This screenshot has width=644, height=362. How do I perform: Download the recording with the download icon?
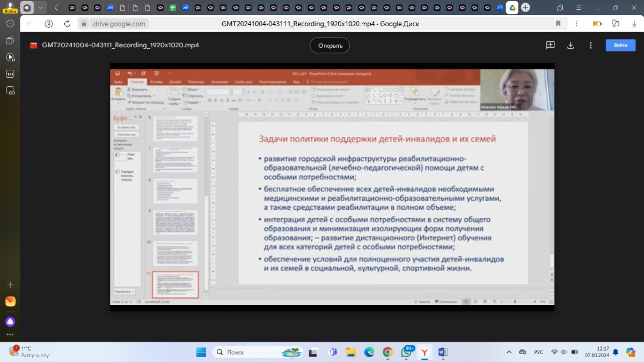570,46
